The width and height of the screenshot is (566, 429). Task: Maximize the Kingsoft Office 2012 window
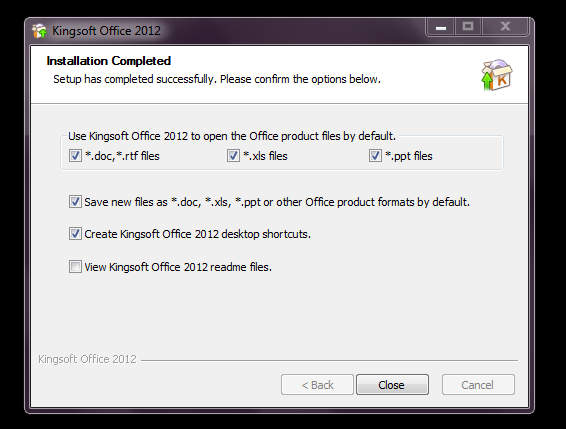[x=468, y=27]
